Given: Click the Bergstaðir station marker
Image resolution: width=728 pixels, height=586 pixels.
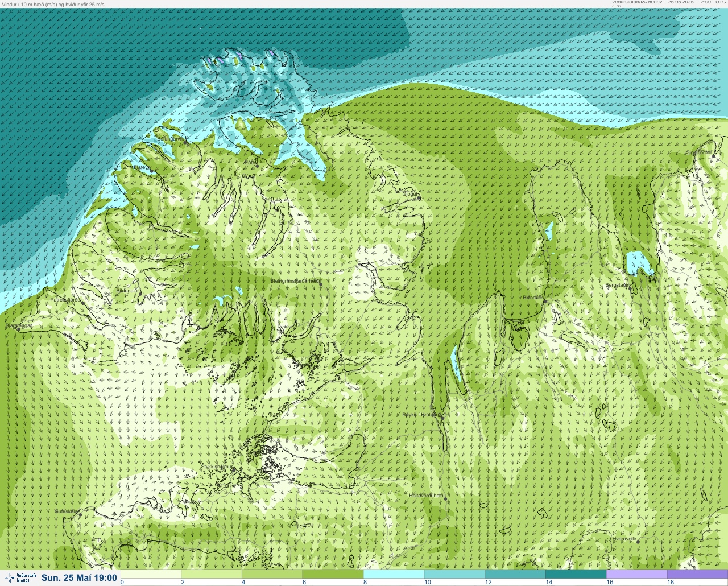Looking at the screenshot, I should coord(630,288).
